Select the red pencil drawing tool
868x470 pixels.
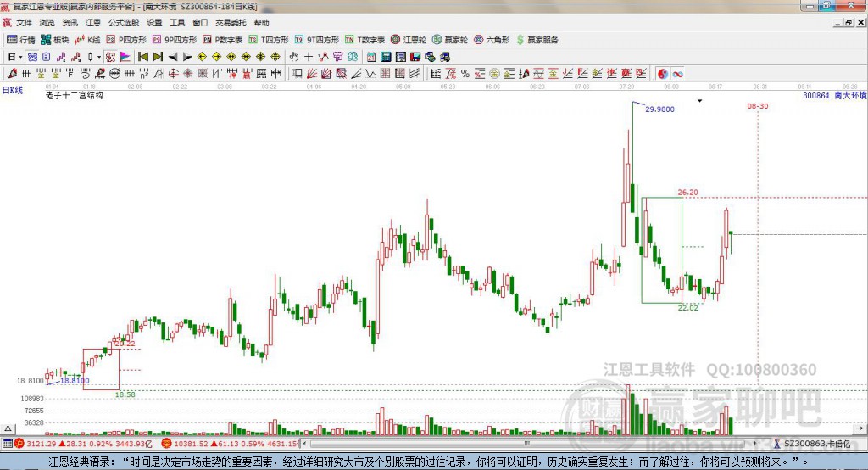12,73
